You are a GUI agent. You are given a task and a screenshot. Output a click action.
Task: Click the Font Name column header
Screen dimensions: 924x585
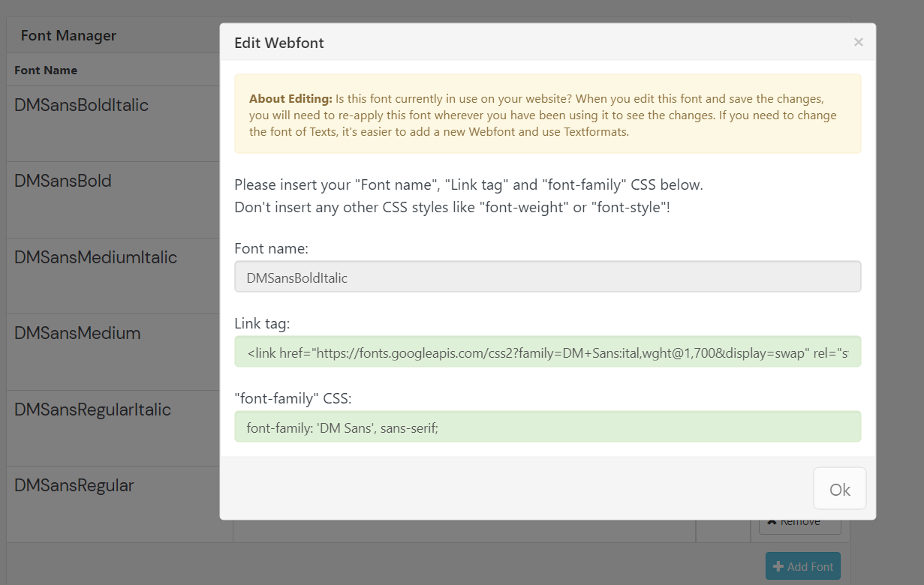pyautogui.click(x=46, y=70)
